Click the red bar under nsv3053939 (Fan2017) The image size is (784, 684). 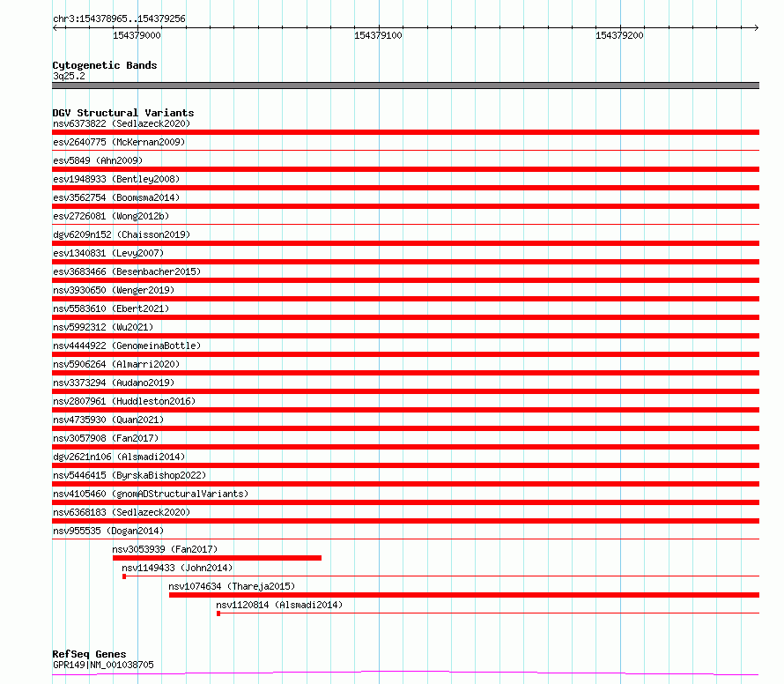217,558
